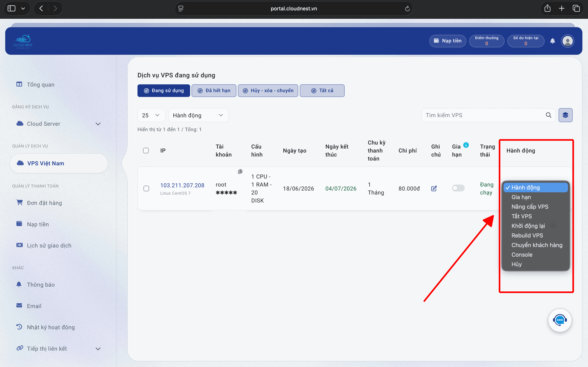Click the Điểm thưởng badge
Viewport: 588px width, 367px height.
[x=487, y=41]
